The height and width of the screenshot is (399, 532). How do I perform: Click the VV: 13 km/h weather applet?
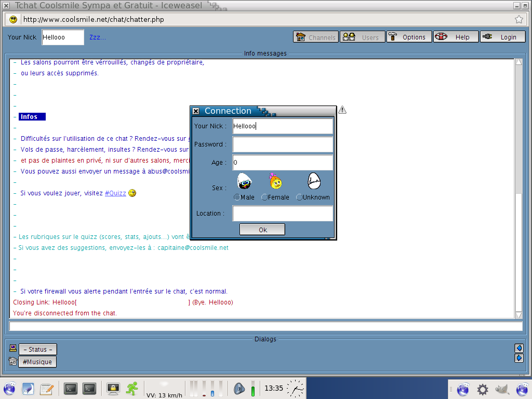pos(164,389)
